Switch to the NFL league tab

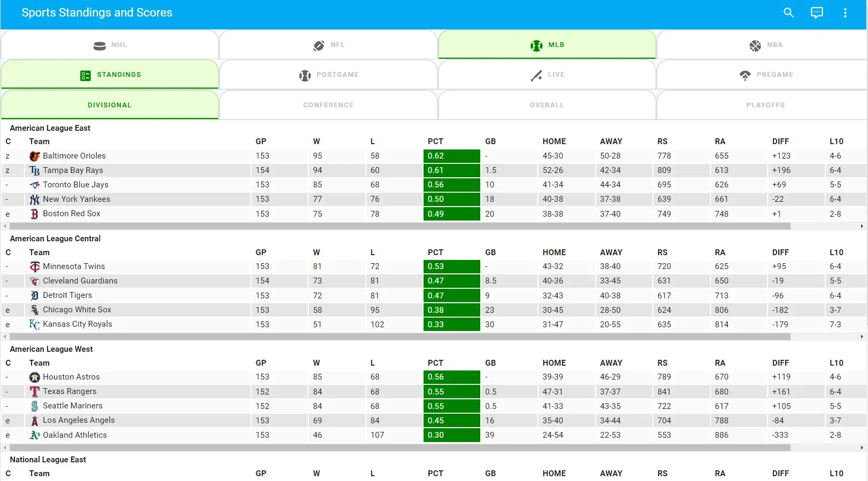click(x=329, y=45)
